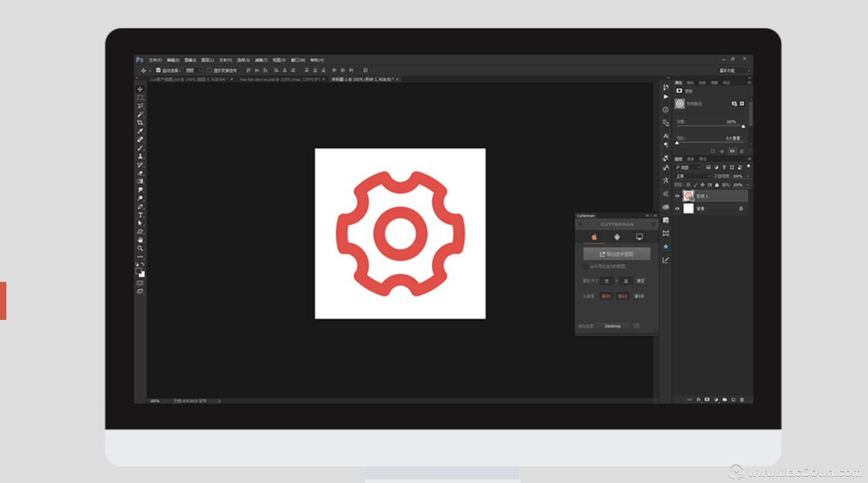Select the Eyedropper tool
The width and height of the screenshot is (868, 483).
coord(140,131)
